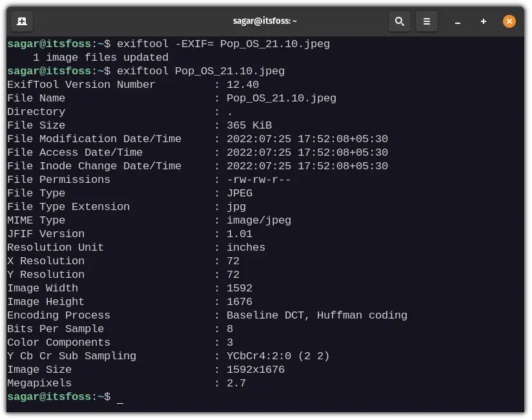Click the 'Megapixels' label

click(39, 383)
